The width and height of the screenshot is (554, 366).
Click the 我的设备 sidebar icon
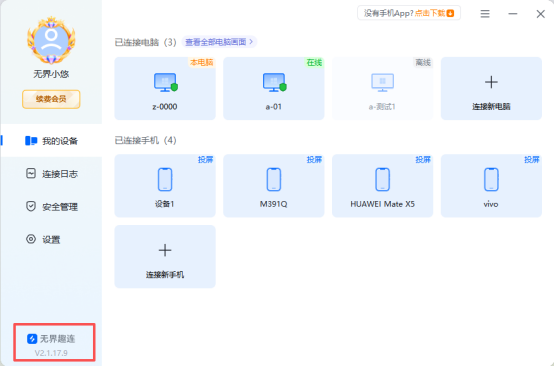click(31, 141)
